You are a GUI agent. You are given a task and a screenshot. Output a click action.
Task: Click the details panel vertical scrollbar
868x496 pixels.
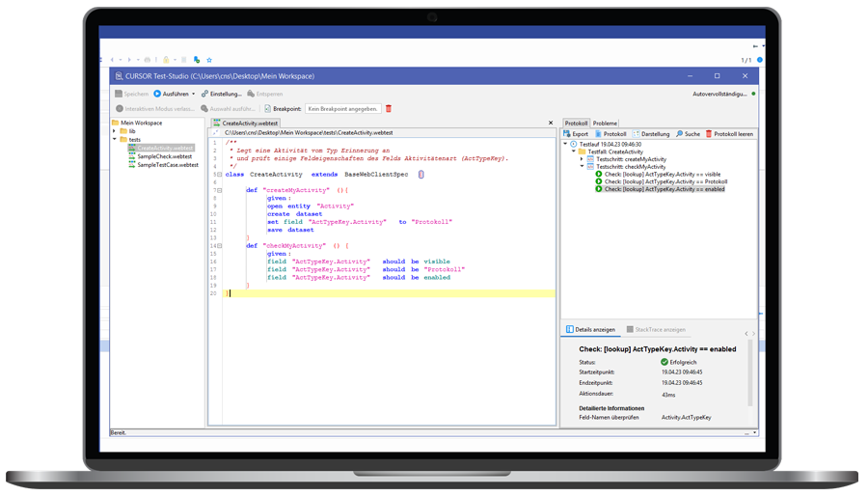[x=750, y=372]
